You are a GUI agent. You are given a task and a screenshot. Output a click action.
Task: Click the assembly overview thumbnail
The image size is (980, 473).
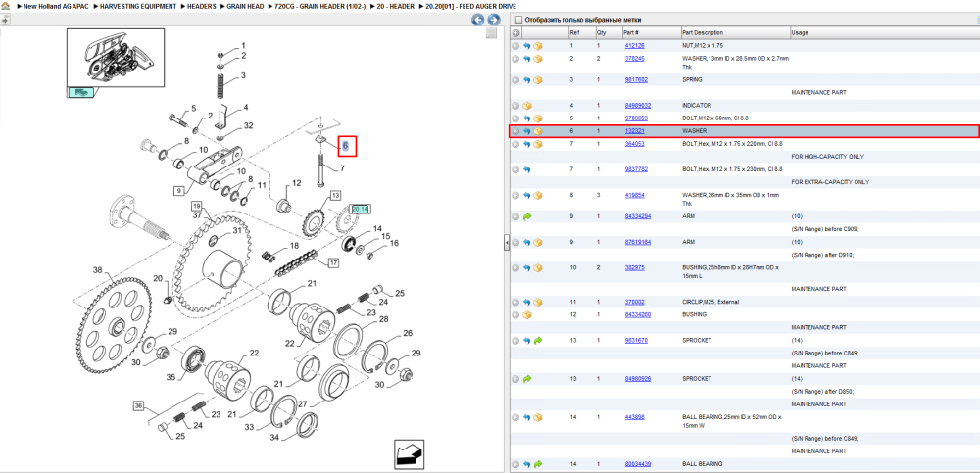click(116, 57)
